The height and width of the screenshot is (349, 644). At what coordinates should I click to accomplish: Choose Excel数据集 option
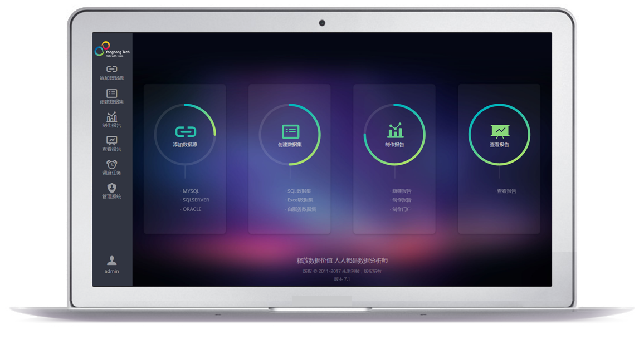click(299, 200)
